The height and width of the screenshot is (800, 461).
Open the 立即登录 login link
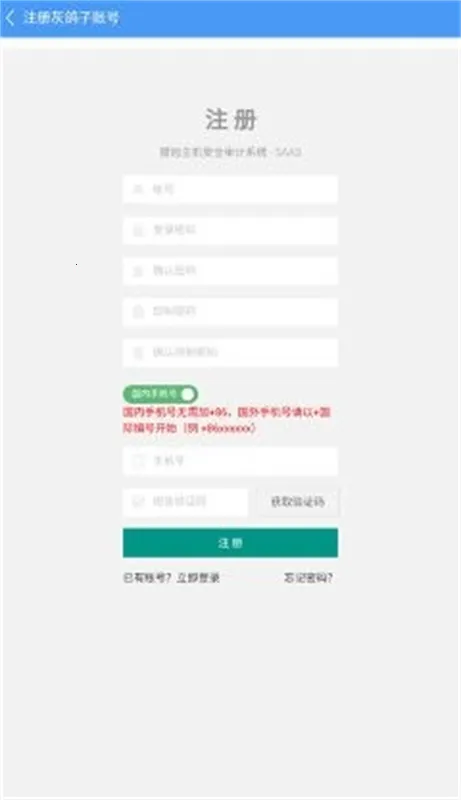198,578
